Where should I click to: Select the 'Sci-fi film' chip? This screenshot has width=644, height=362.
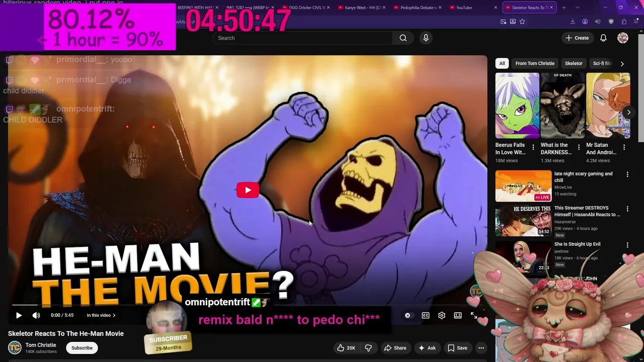click(x=602, y=63)
